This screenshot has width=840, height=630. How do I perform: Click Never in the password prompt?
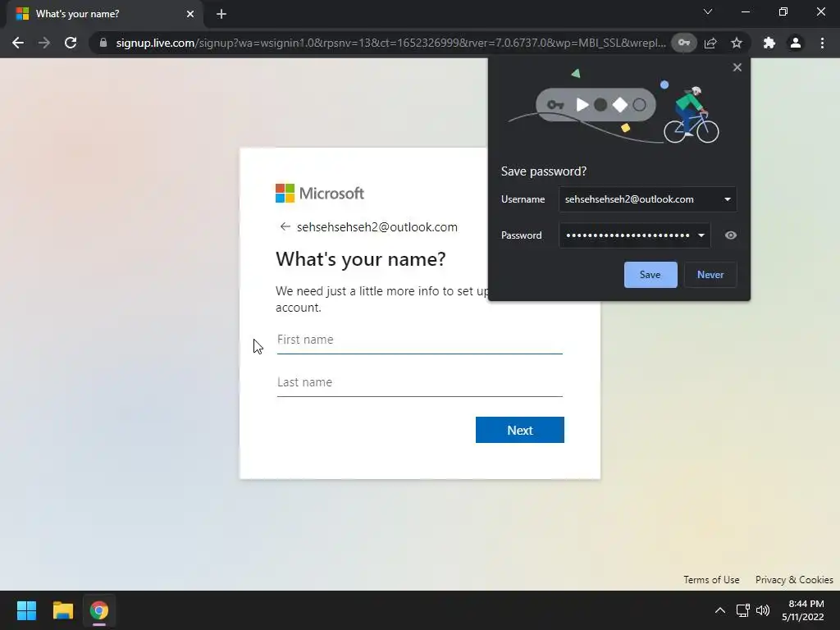pyautogui.click(x=710, y=275)
